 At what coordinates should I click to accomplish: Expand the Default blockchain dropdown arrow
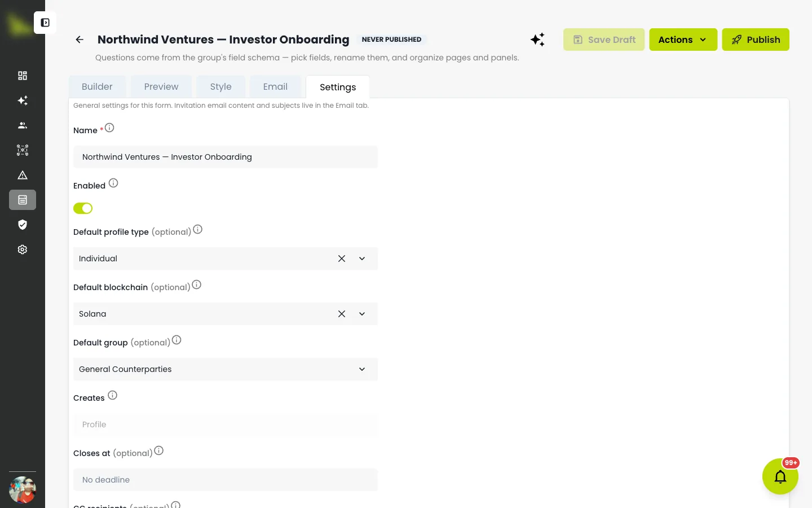pyautogui.click(x=362, y=314)
